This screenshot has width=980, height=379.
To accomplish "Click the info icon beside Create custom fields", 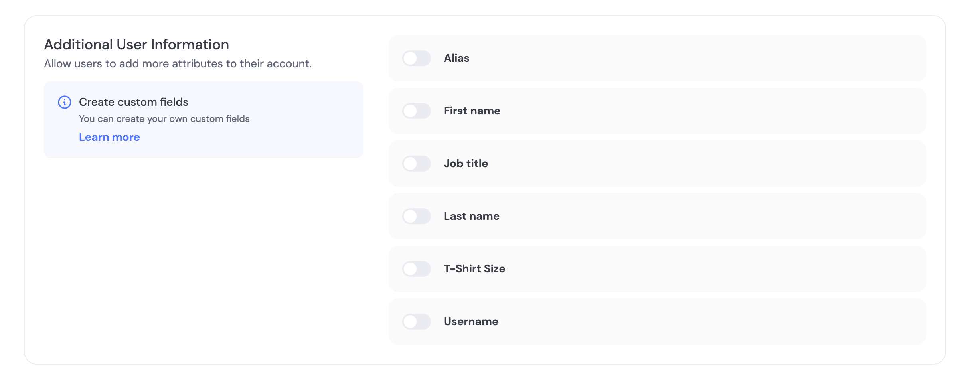I will 65,102.
